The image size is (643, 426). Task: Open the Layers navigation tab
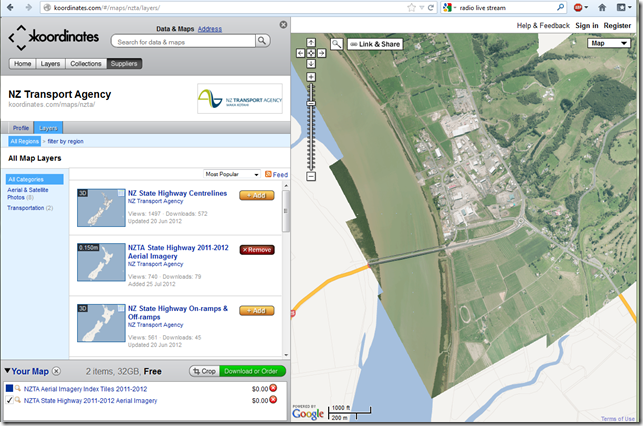click(x=50, y=64)
